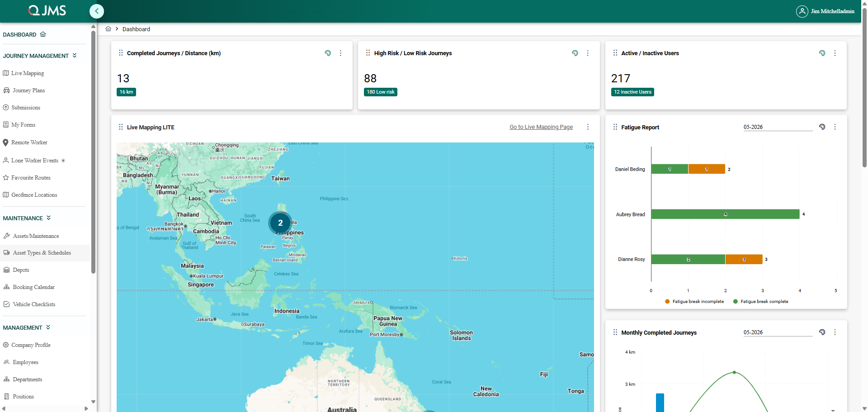Click the Employees people icon
Screen dimensions: 868x412
click(6, 362)
